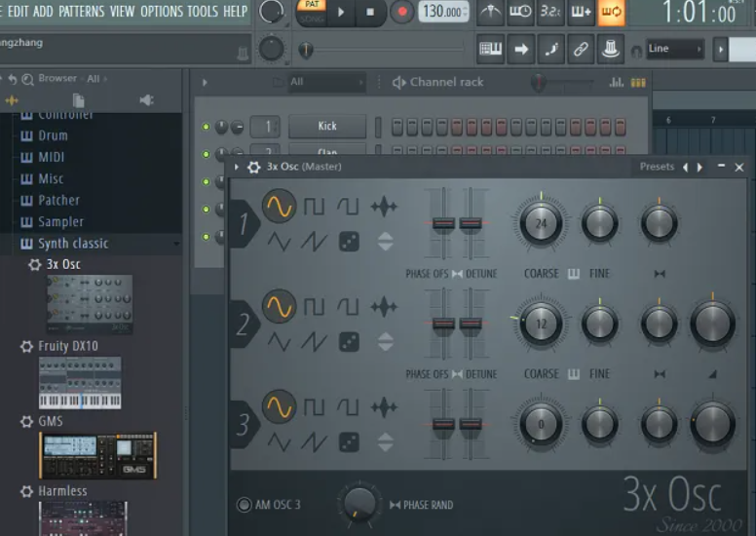Toggle the link multilink controllers icon
756x536 pixels.
click(581, 49)
